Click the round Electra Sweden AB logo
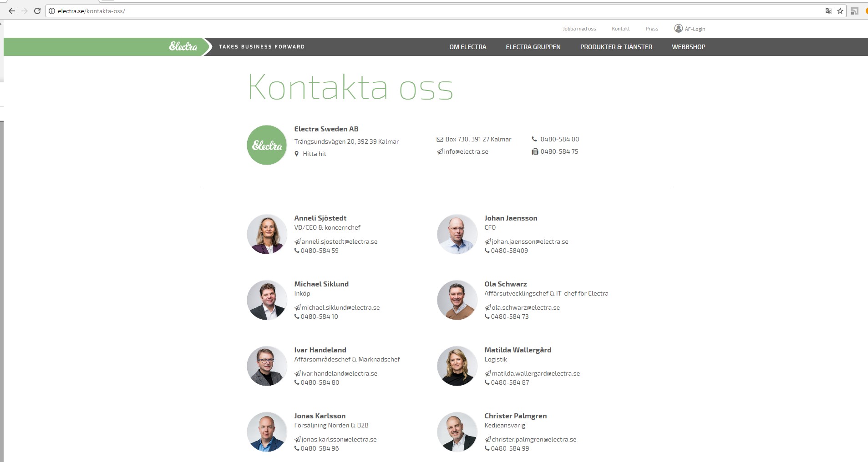The height and width of the screenshot is (462, 868). [x=267, y=145]
